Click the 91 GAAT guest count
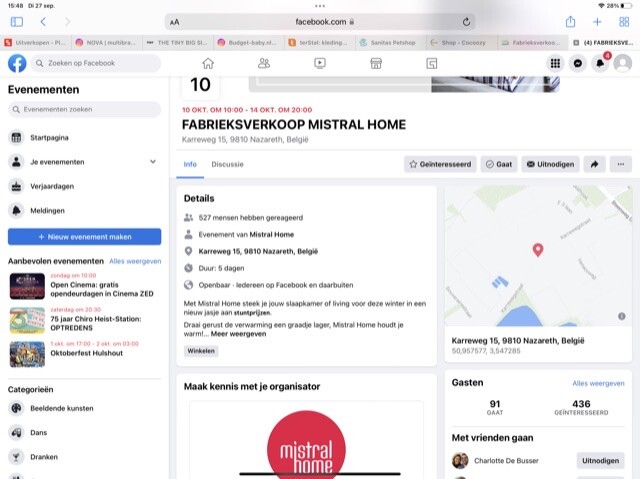Image resolution: width=640 pixels, height=479 pixels. tap(495, 408)
